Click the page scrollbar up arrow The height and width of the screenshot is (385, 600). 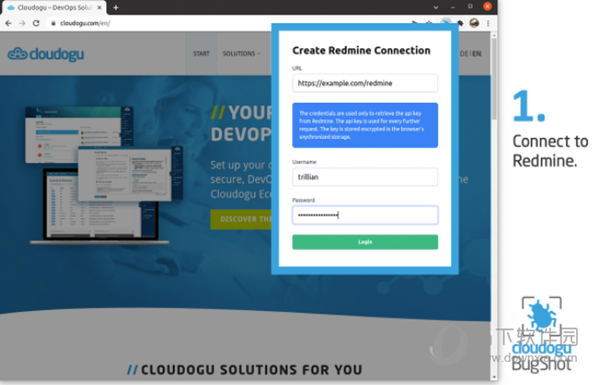494,36
